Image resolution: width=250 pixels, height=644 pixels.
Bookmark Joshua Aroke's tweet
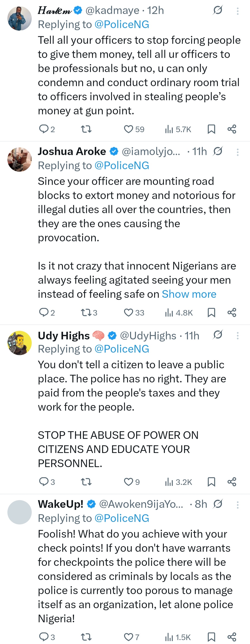212,313
